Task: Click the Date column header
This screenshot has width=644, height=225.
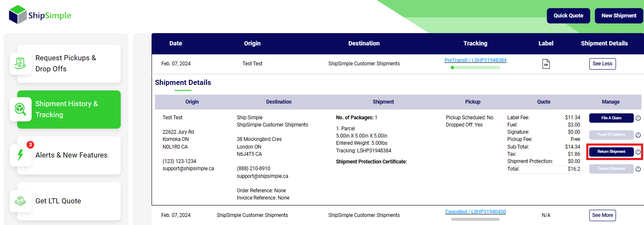Action: pos(176,43)
